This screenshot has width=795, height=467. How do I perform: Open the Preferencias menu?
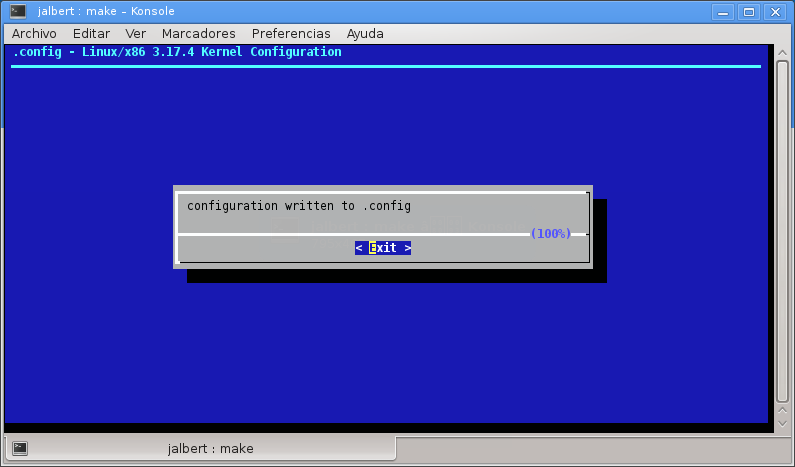[x=291, y=33]
